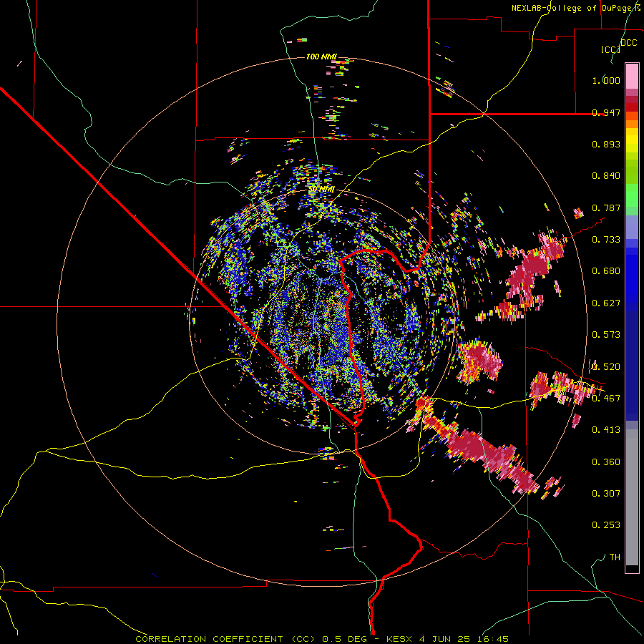Select the 0.467 legend value
The height and width of the screenshot is (644, 644).
(x=606, y=399)
